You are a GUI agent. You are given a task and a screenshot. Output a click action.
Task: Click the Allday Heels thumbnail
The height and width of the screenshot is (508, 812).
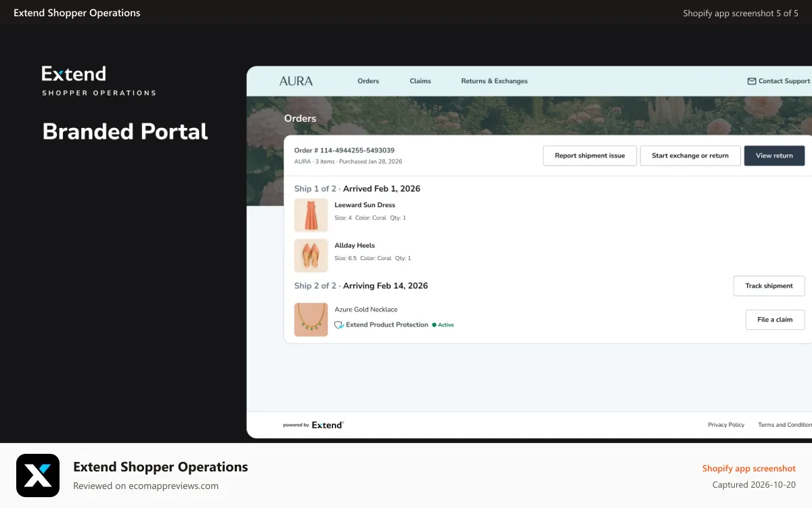coord(311,256)
